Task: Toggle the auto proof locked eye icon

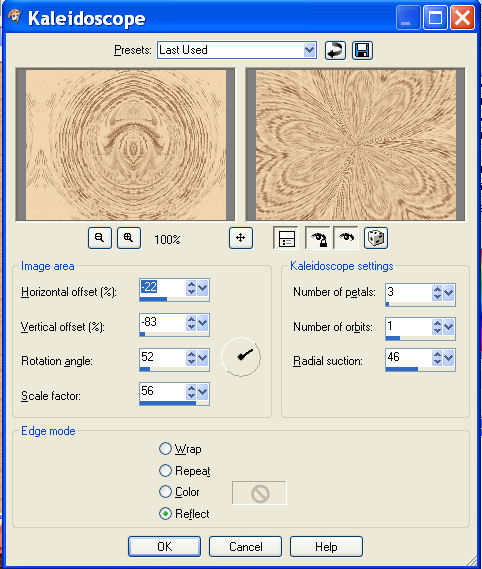Action: (319, 238)
